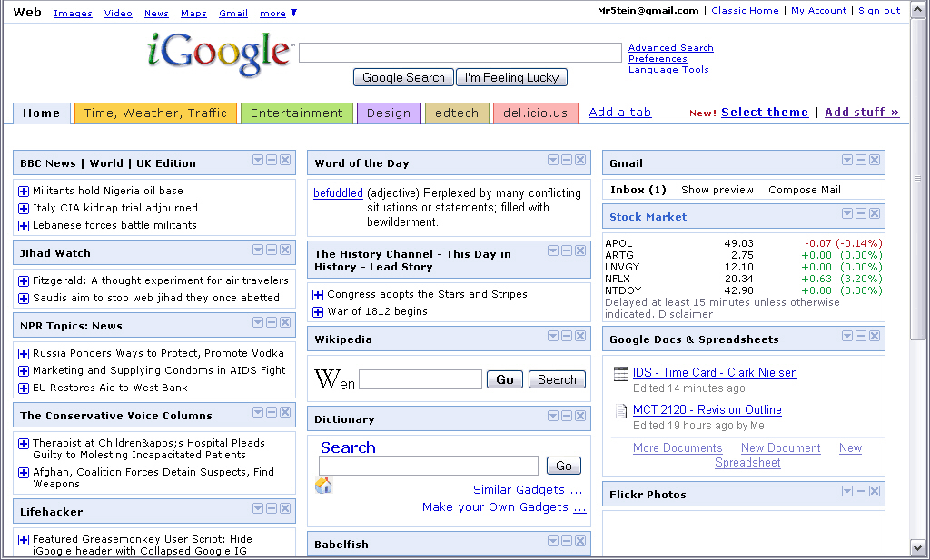This screenshot has width=930, height=560.
Task: Minimize the Wikipedia gadget
Action: pyautogui.click(x=567, y=336)
